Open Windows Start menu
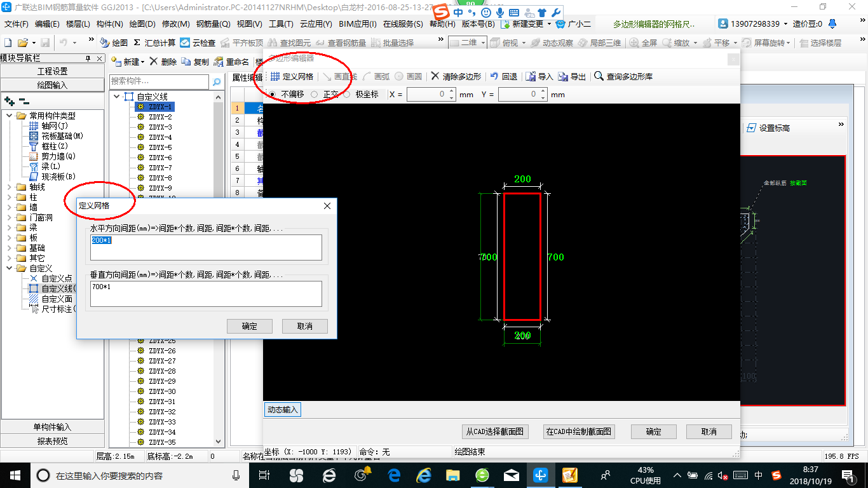This screenshot has width=868, height=488. (14, 475)
